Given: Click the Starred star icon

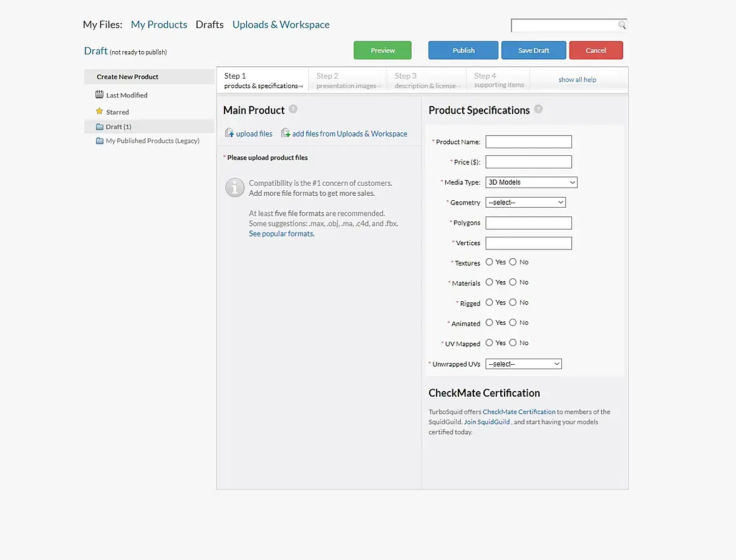Looking at the screenshot, I should [100, 111].
